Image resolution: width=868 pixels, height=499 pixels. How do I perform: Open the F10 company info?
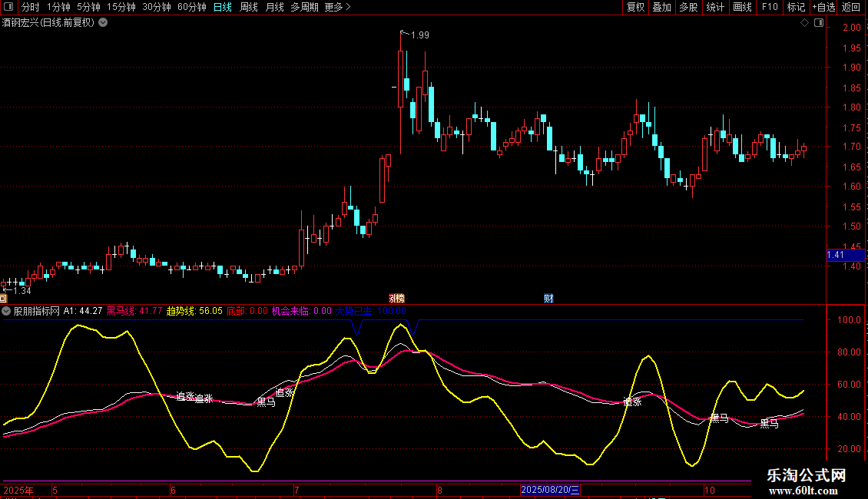tap(769, 8)
